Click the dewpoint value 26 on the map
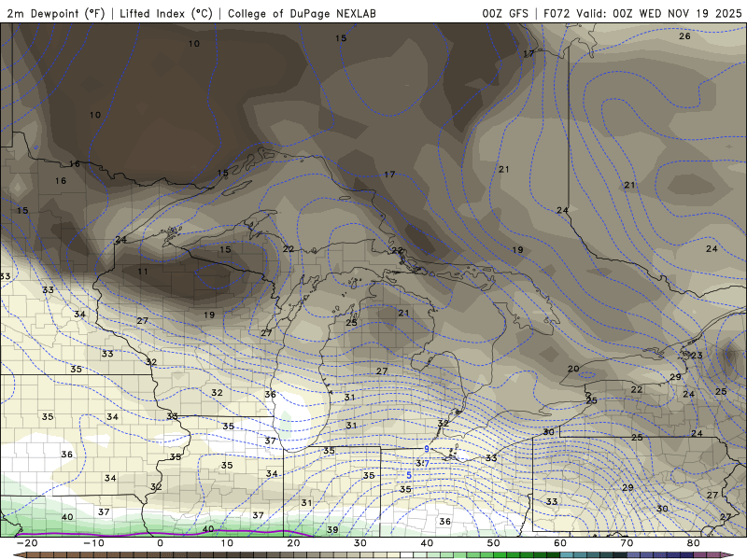This screenshot has width=747, height=560. pyautogui.click(x=684, y=36)
